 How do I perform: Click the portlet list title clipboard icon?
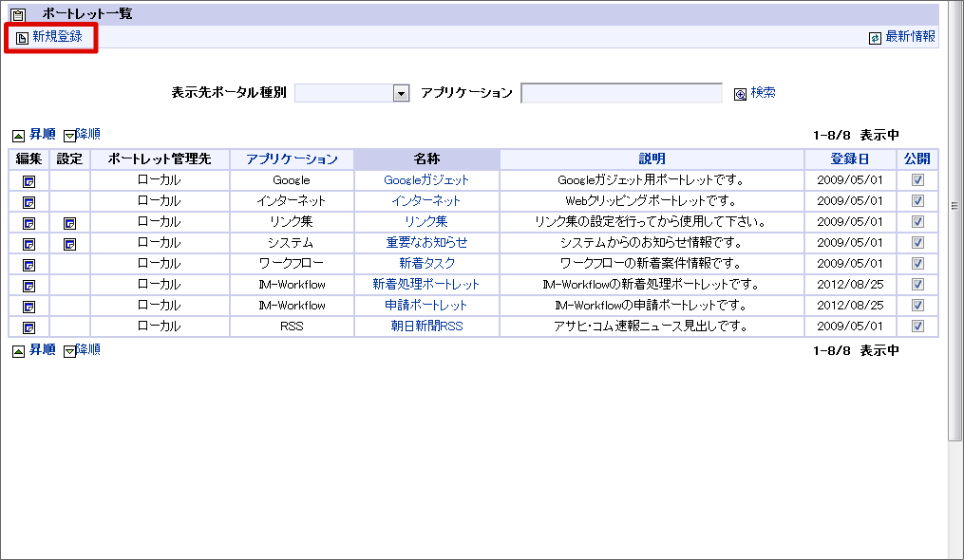(x=18, y=14)
